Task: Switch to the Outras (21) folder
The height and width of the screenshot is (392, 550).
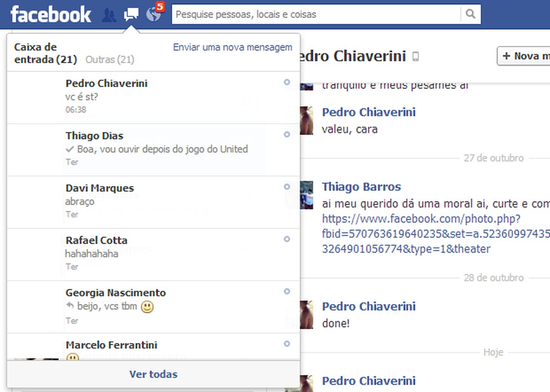Action: pyautogui.click(x=110, y=60)
